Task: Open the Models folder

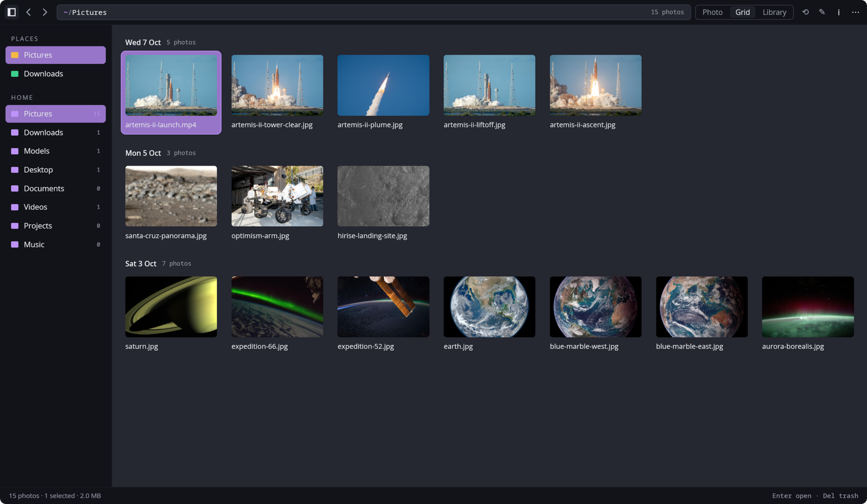Action: (55, 151)
